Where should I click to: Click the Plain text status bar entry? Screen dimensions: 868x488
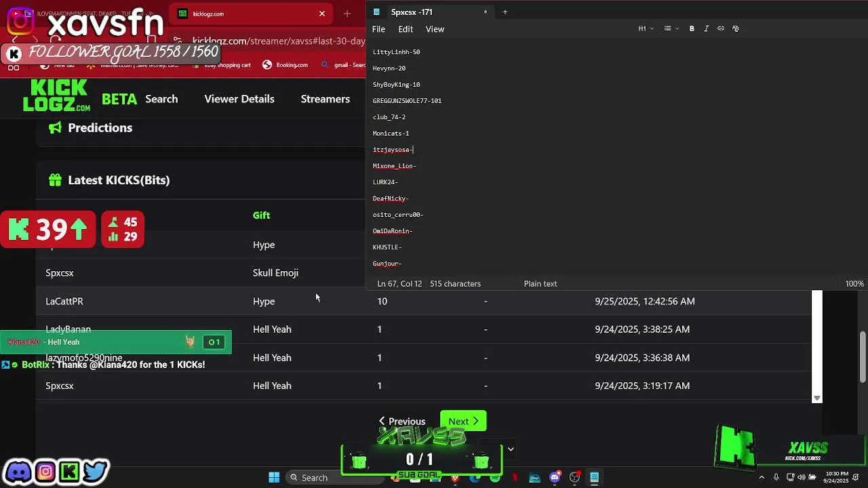pos(540,284)
